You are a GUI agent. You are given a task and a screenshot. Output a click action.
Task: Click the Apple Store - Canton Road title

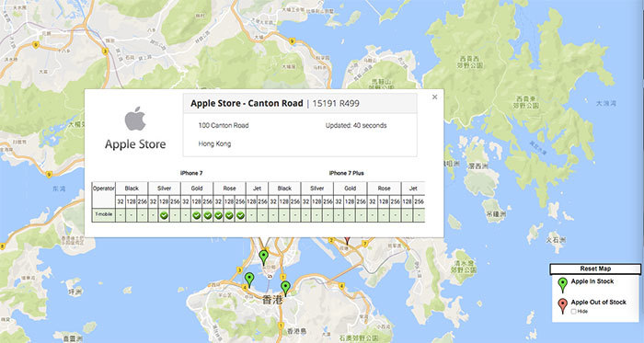click(247, 103)
